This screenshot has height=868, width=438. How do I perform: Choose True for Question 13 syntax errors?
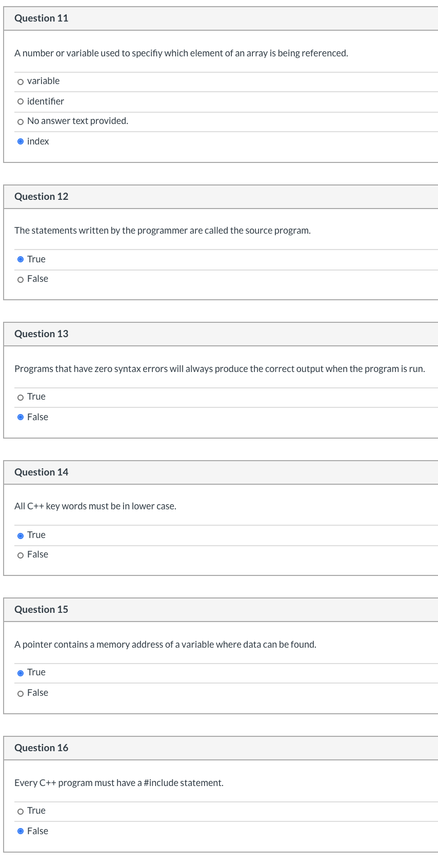[21, 397]
